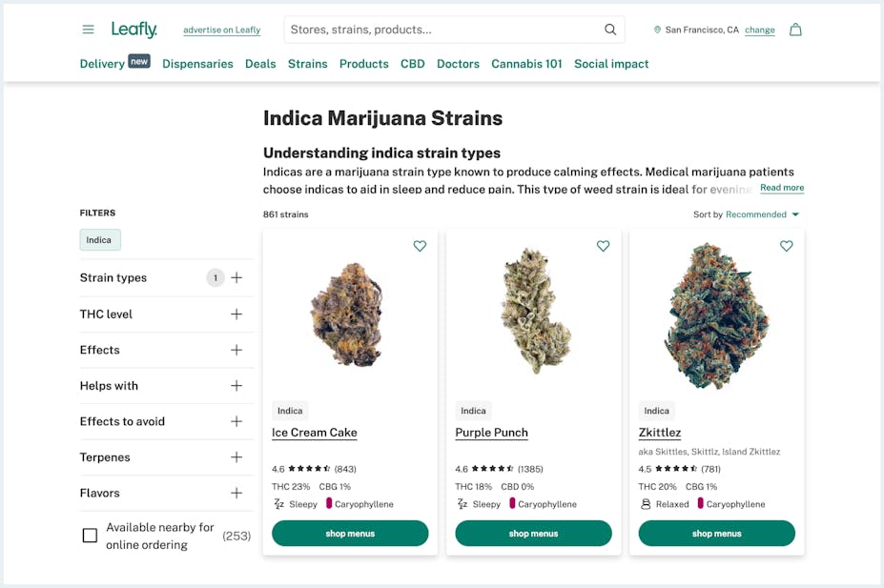Expand the Strain types filter
The height and width of the screenshot is (588, 884).
[x=236, y=277]
